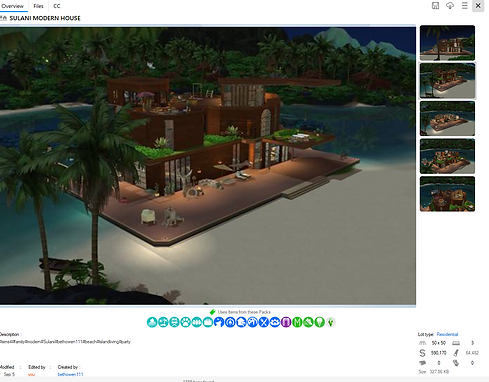The width and height of the screenshot is (489, 382).
Task: Click the Edited by value
Action: pyautogui.click(x=31, y=374)
